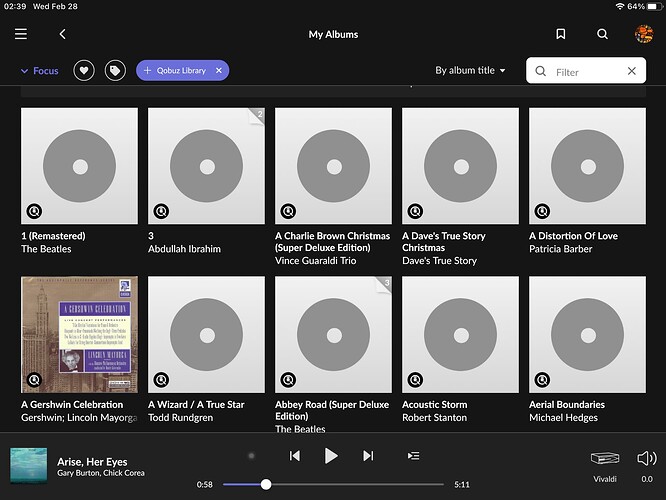Open Acoustic Storm album cover
Screen dimensions: 666x500
coord(460,334)
